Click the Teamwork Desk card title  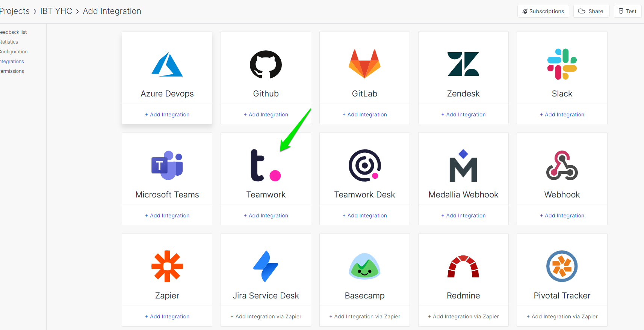[364, 194]
